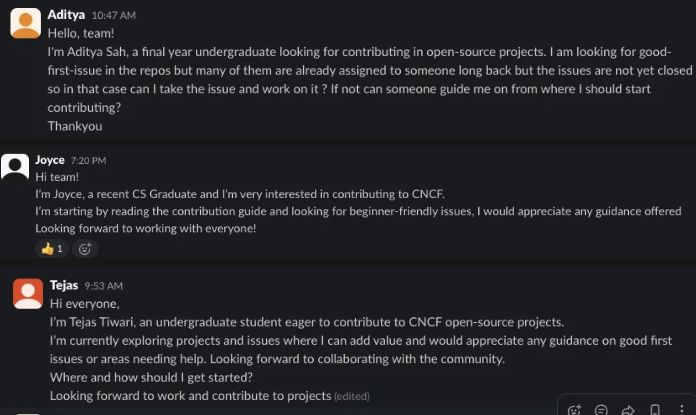This screenshot has height=415, width=696.
Task: Reply in thread via hover toolbar icon
Action: pyautogui.click(x=601, y=410)
